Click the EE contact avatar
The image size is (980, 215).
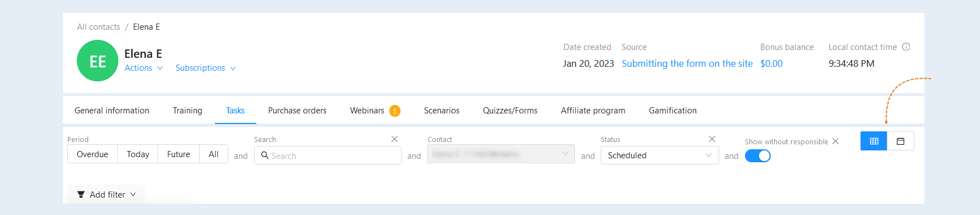98,61
